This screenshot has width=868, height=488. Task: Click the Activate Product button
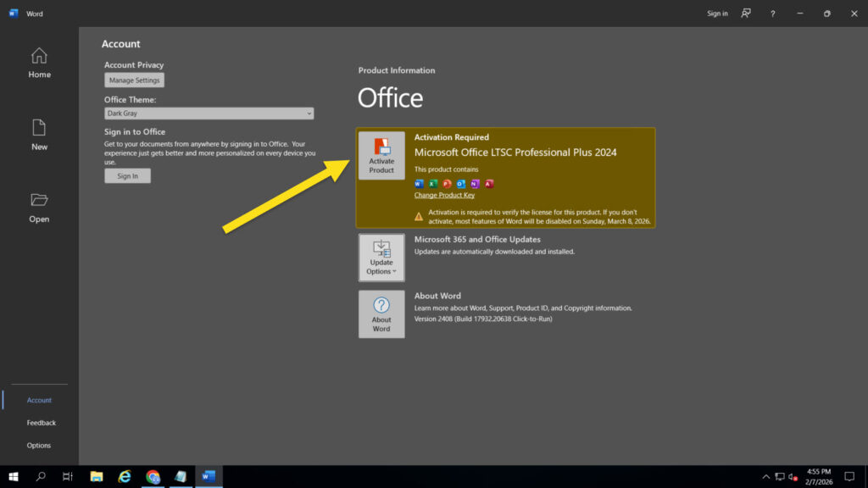pos(381,156)
